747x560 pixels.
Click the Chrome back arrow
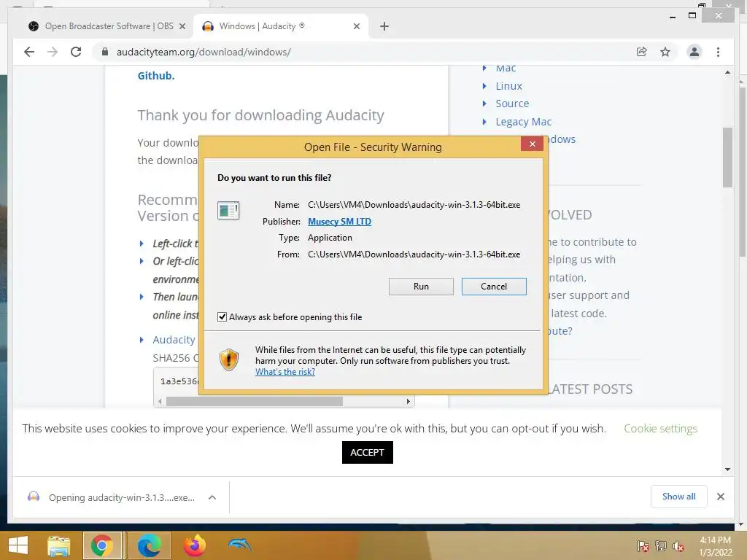(x=29, y=52)
